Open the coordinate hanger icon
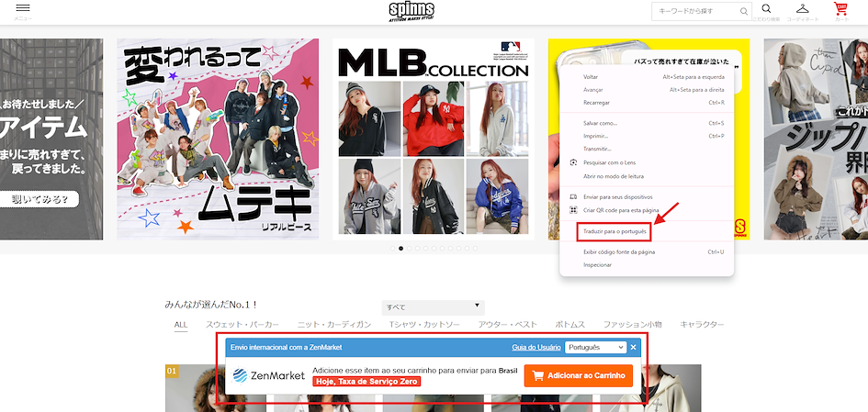The width and height of the screenshot is (868, 412). point(802,9)
